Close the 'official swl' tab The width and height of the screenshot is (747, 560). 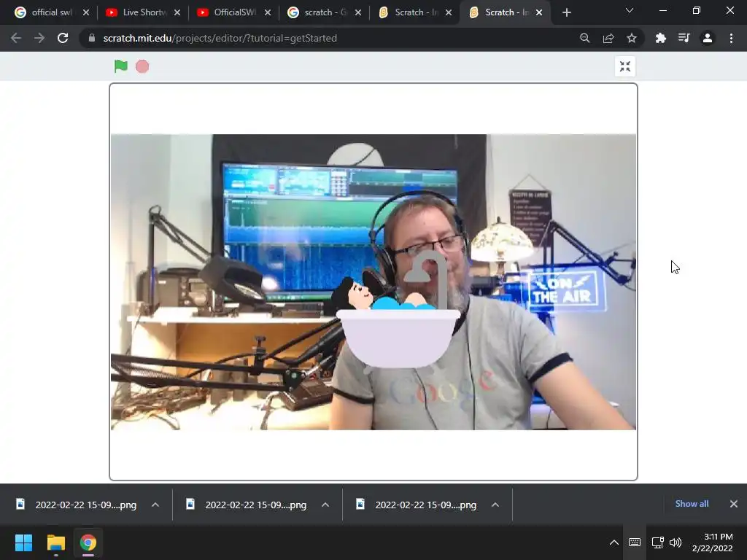[86, 12]
